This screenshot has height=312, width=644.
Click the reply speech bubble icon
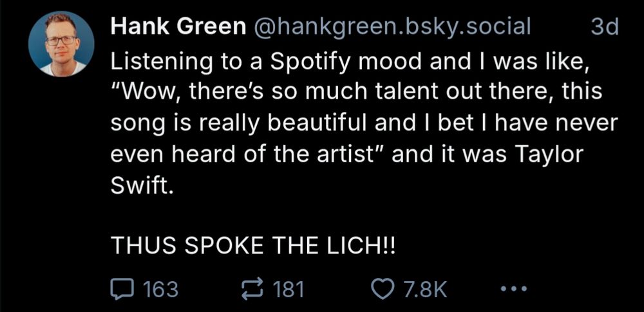[x=122, y=289]
